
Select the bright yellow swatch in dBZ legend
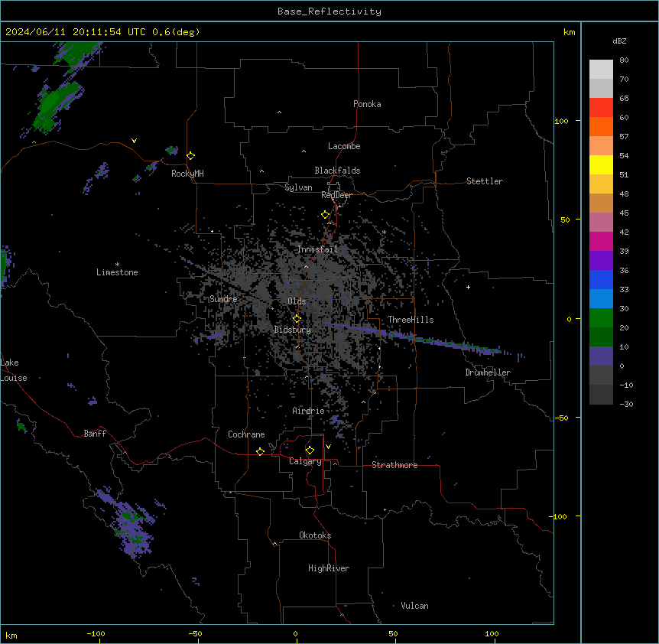[x=601, y=164]
